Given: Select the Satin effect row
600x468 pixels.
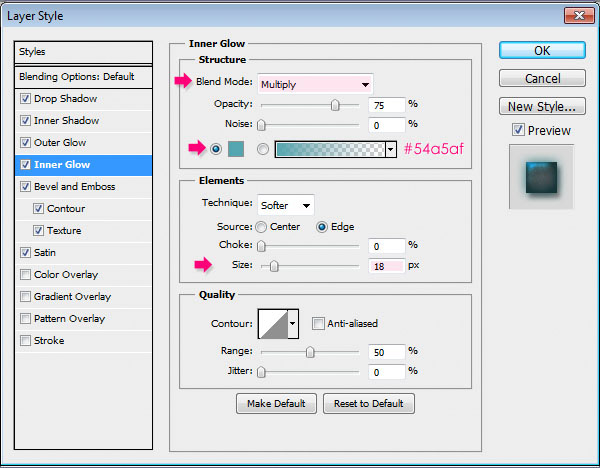Looking at the screenshot, I should click(x=83, y=253).
